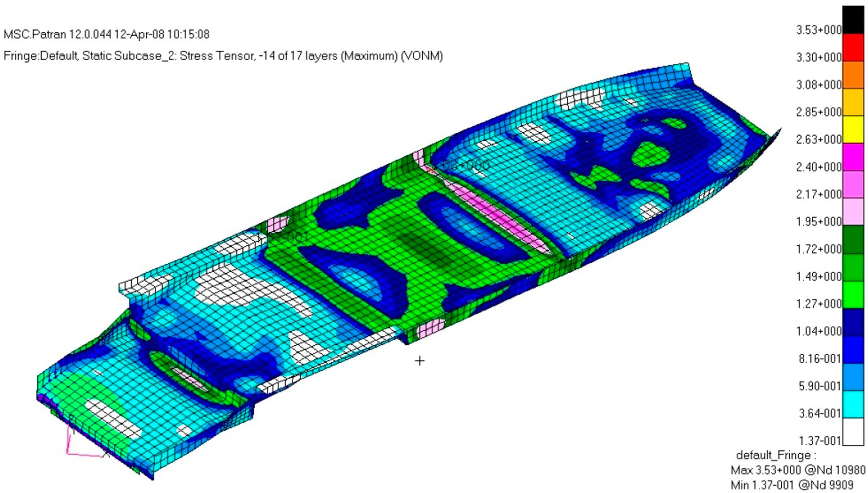
Task: Select the red color band in legend
Action: (853, 48)
